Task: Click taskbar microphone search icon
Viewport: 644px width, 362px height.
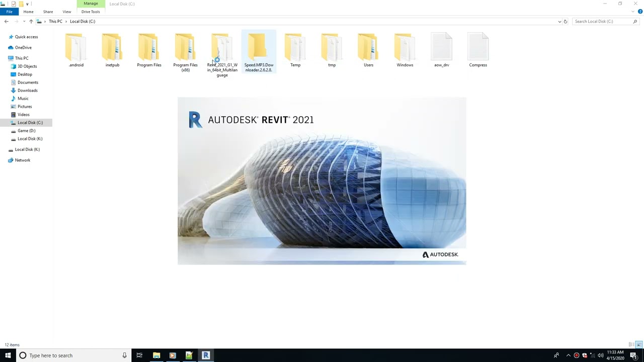Action: (x=124, y=355)
